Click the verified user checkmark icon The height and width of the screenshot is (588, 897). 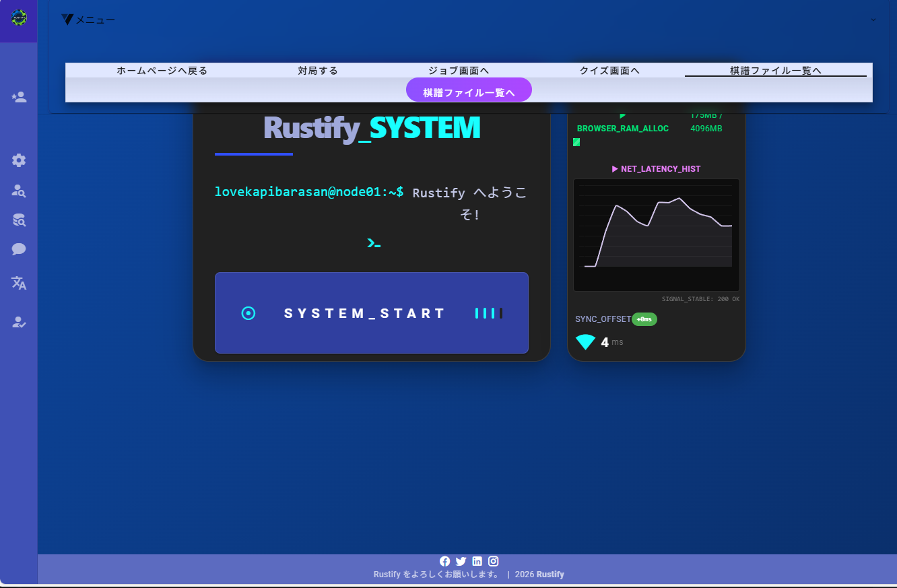click(x=19, y=323)
